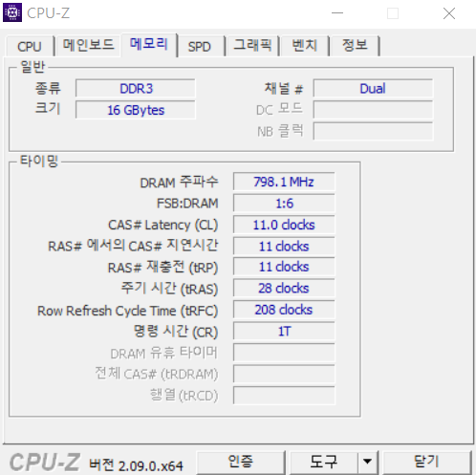The height and width of the screenshot is (475, 476).
Task: Click the 닫기 button
Action: [427, 462]
